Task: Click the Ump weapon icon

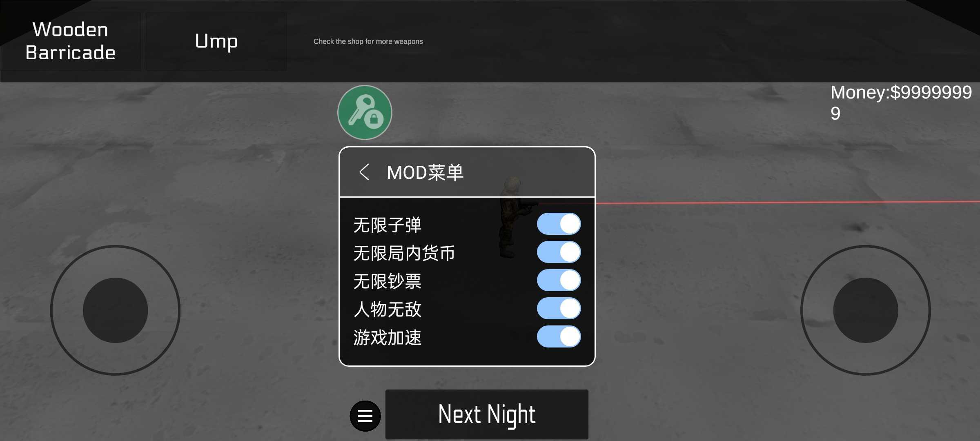Action: pos(216,41)
